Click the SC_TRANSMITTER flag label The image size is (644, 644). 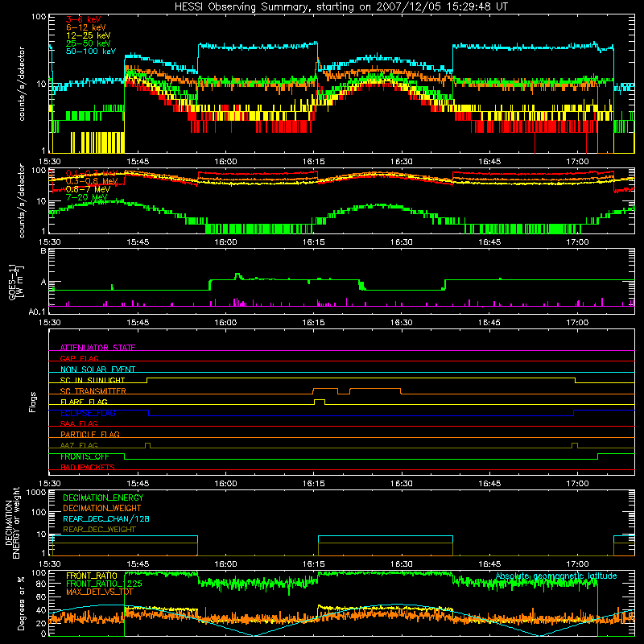(93, 390)
